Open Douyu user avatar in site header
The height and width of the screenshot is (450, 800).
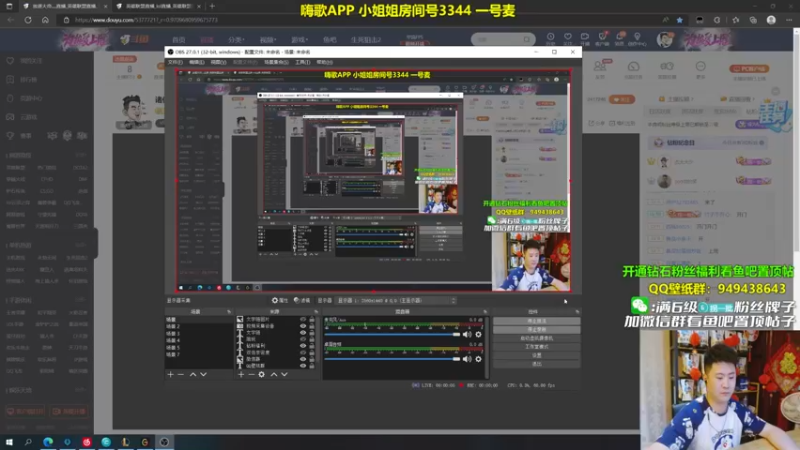664,39
